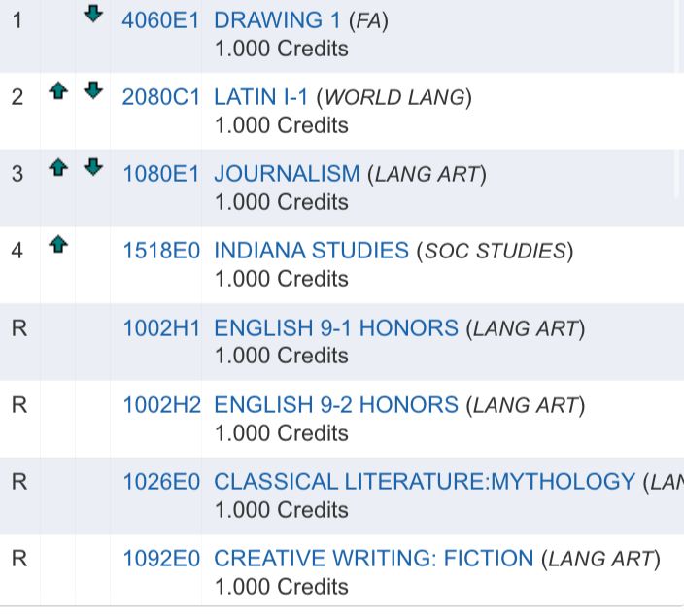The width and height of the screenshot is (684, 616).
Task: Open course code 1092E0
Action: [x=160, y=559]
